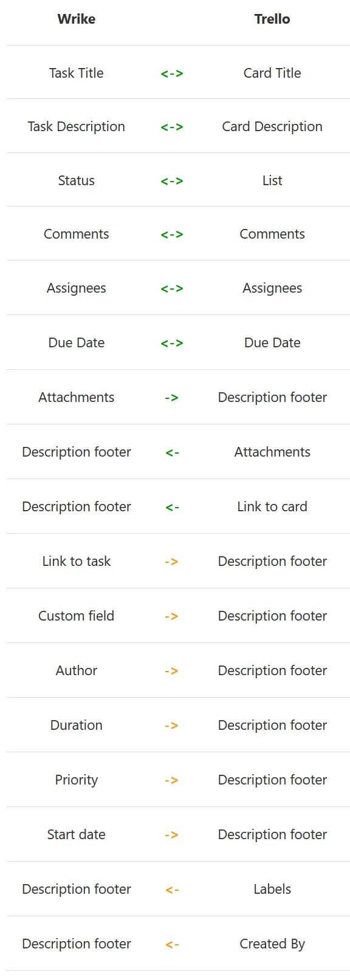Click the orange arrow next to Custom field

click(171, 616)
